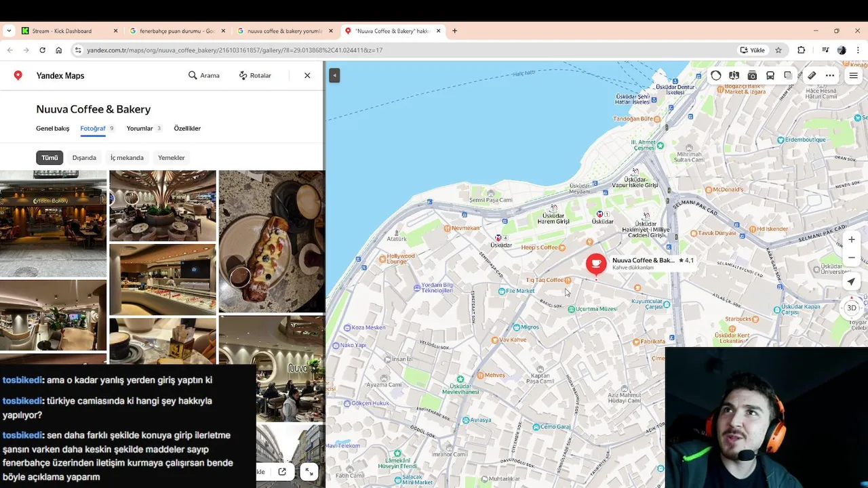Open the Yorumlar reviews tab
The height and width of the screenshot is (488, 868).
(x=140, y=128)
